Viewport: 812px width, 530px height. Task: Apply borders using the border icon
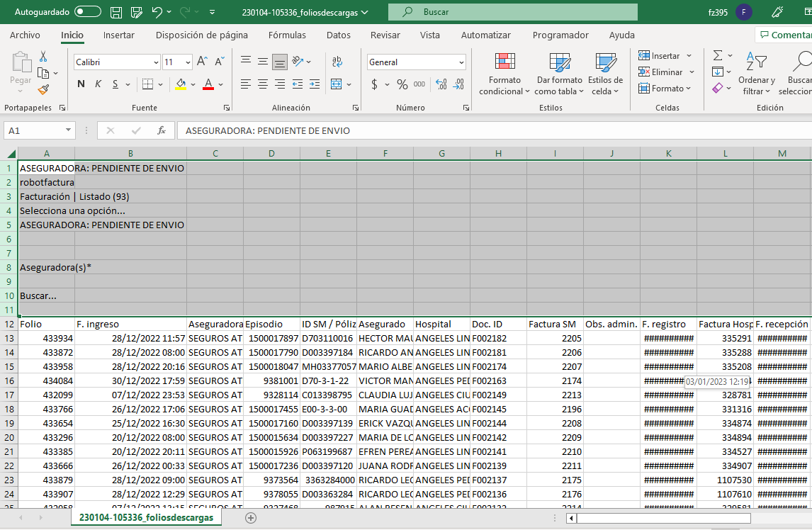(x=147, y=84)
